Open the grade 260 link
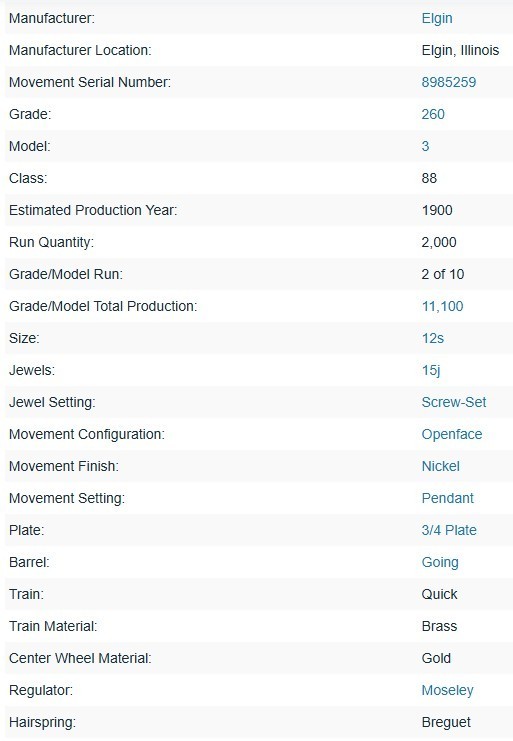 [x=433, y=114]
